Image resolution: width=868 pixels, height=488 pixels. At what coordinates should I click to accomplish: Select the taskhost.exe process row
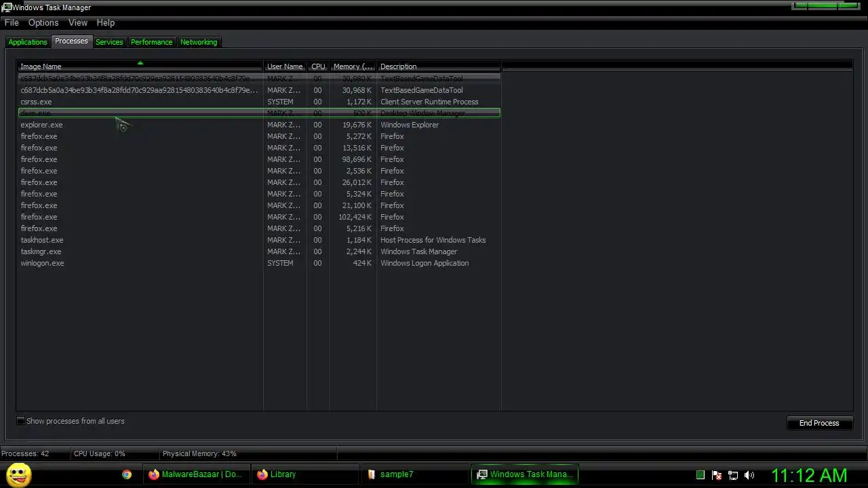pos(259,240)
